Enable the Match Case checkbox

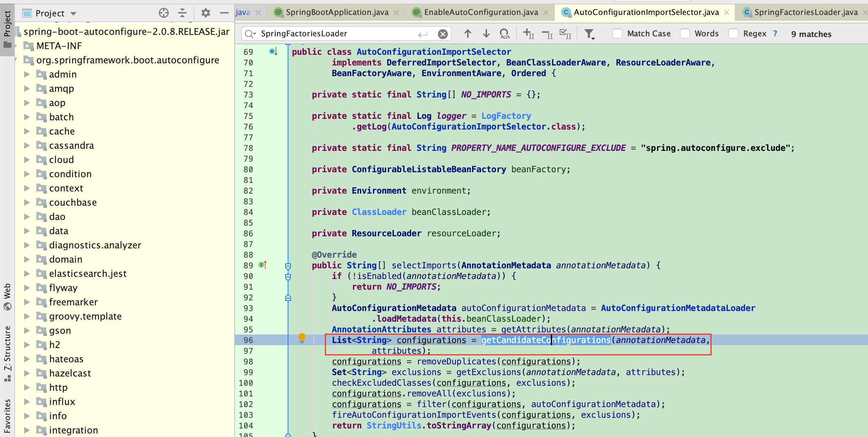point(617,34)
